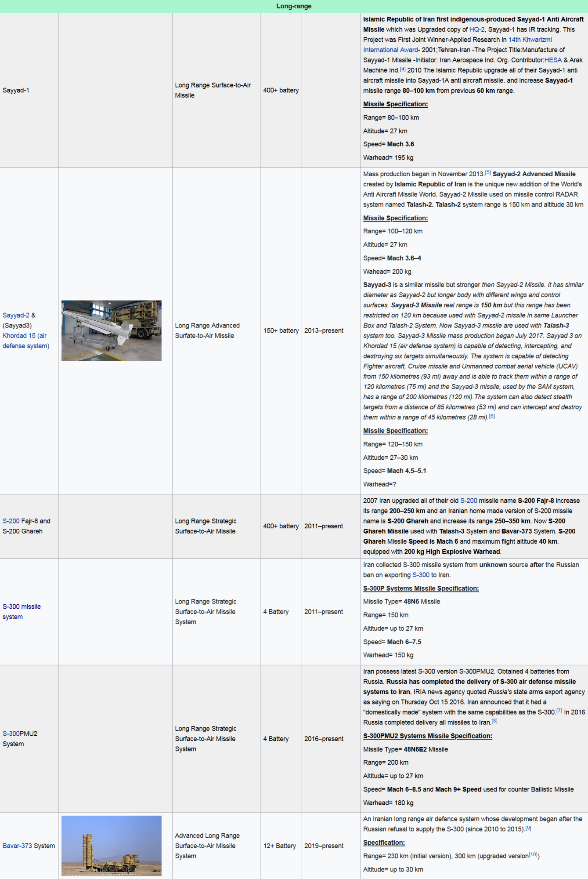Follow the HESA link in Sayyad-1 notes
588x879 pixels.
pyautogui.click(x=553, y=60)
